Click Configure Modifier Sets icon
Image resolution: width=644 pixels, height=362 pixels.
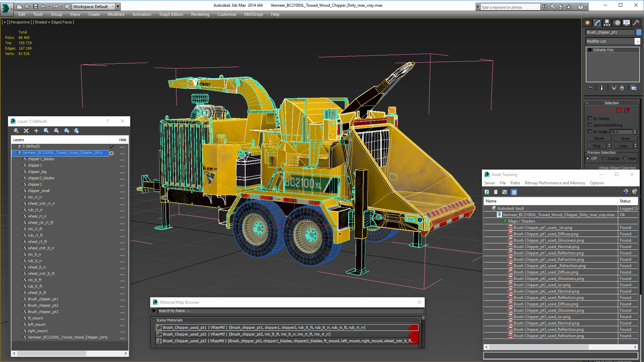[634, 88]
